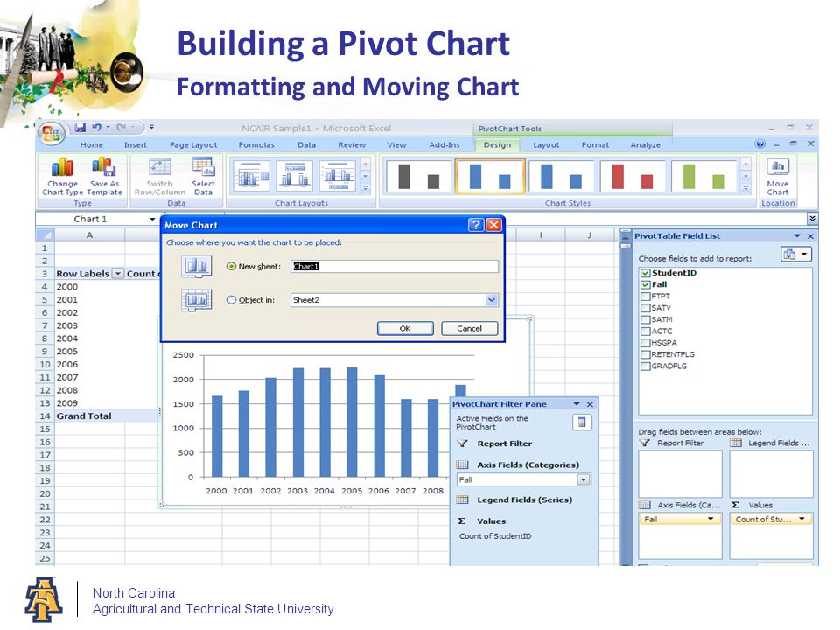Switch to the Layout chart tools tab
The width and height of the screenshot is (840, 630).
click(546, 144)
